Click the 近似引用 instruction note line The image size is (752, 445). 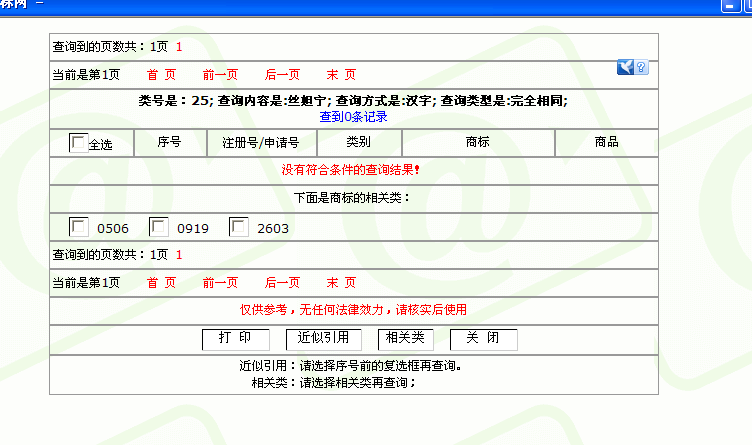(x=352, y=366)
